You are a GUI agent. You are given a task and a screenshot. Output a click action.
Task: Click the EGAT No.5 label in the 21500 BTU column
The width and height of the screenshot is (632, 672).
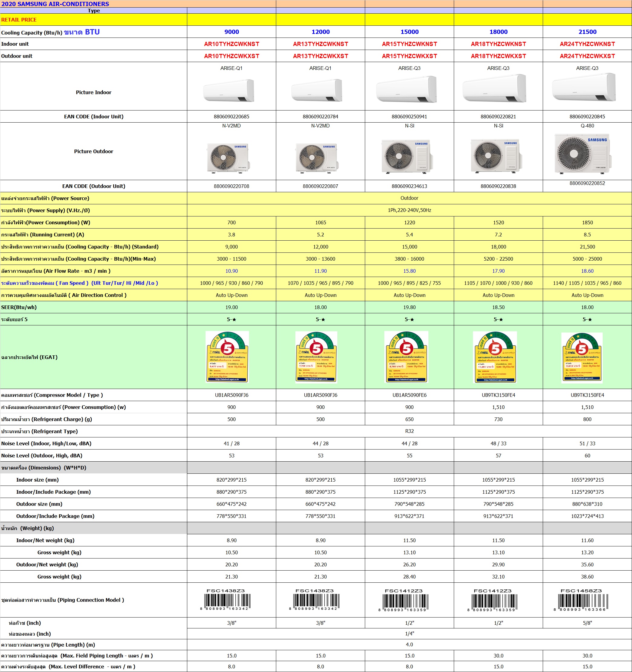[x=582, y=357]
